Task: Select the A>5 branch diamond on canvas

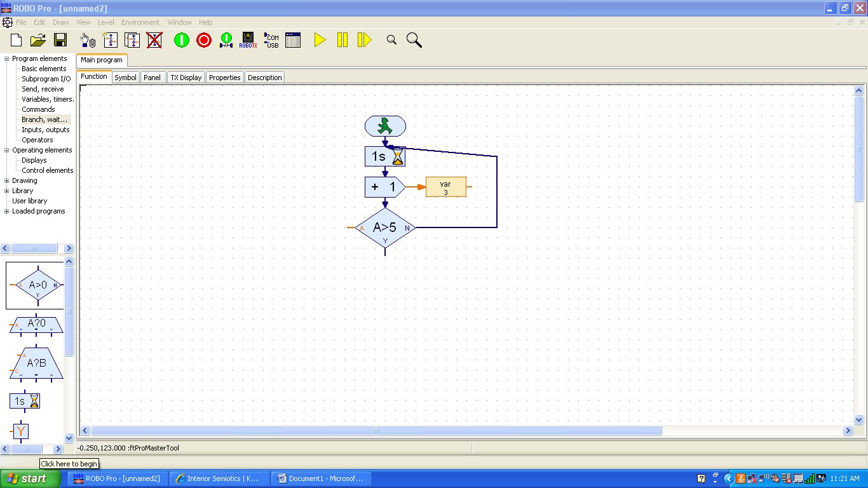Action: pyautogui.click(x=385, y=227)
